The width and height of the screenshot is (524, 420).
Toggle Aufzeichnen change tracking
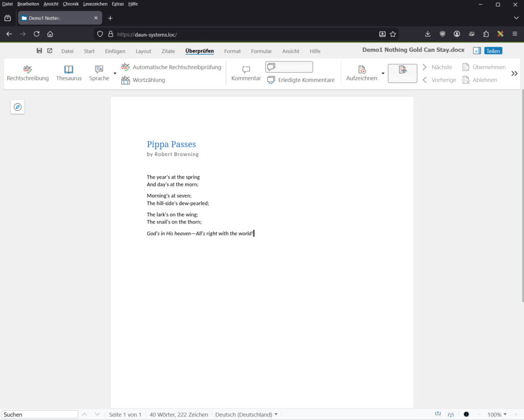coord(362,72)
